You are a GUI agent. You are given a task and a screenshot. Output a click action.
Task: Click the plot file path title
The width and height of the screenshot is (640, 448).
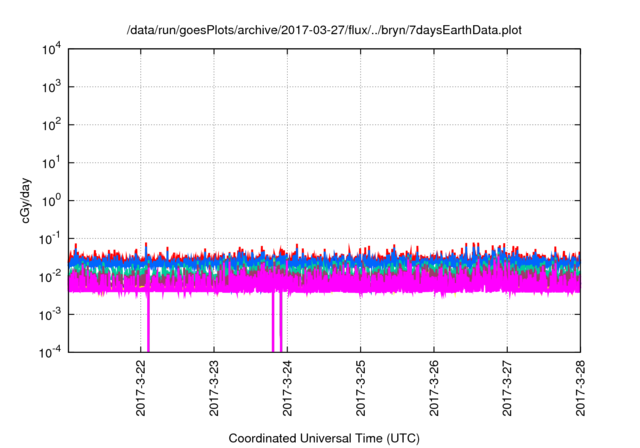click(324, 30)
